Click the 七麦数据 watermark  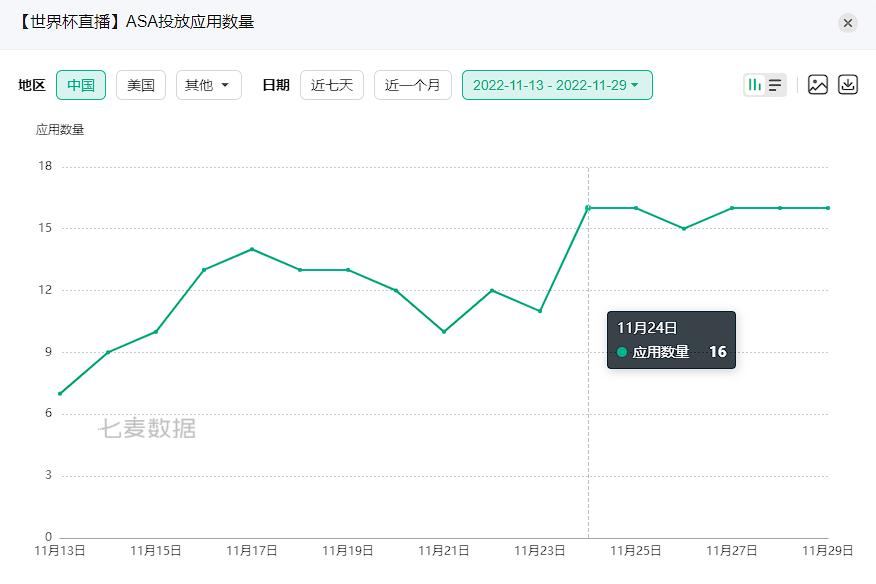click(x=147, y=429)
